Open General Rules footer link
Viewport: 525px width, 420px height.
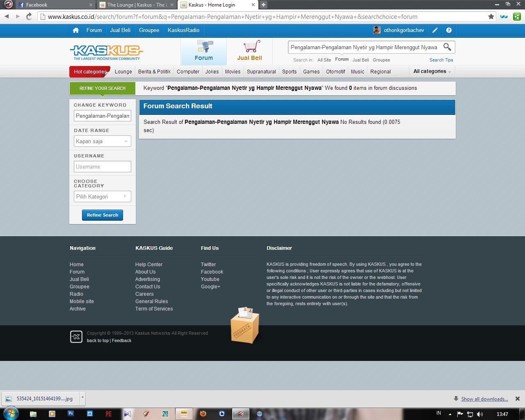[x=152, y=301]
